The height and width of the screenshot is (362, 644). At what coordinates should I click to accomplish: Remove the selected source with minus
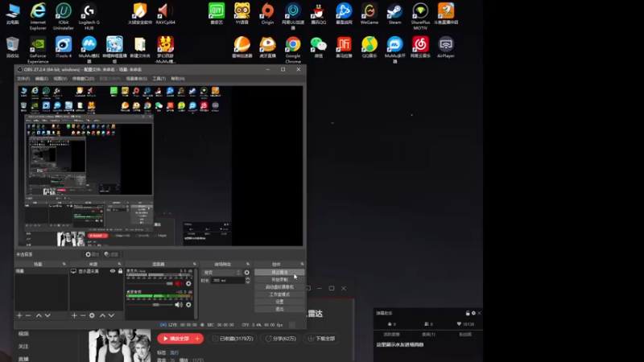pyautogui.click(x=83, y=315)
